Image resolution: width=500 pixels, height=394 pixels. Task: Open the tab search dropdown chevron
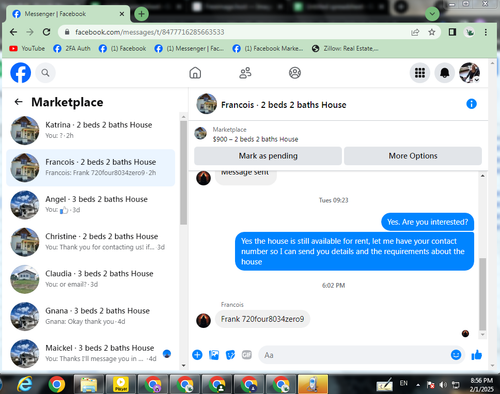pyautogui.click(x=432, y=14)
